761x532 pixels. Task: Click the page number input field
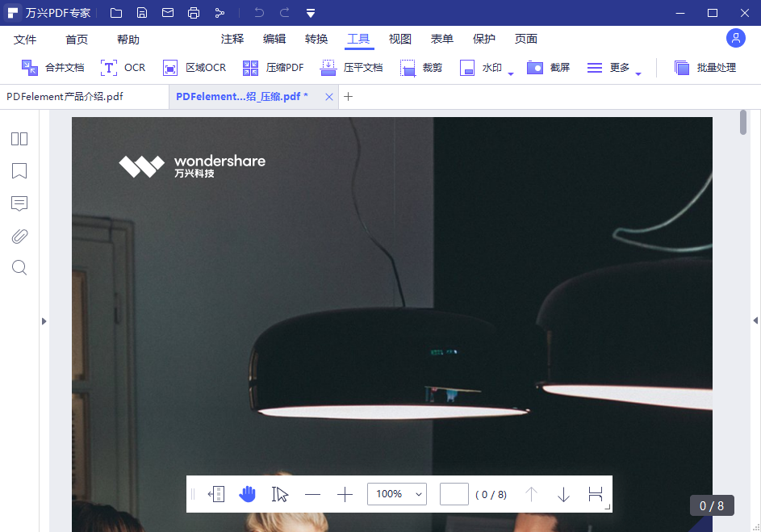pyautogui.click(x=454, y=493)
